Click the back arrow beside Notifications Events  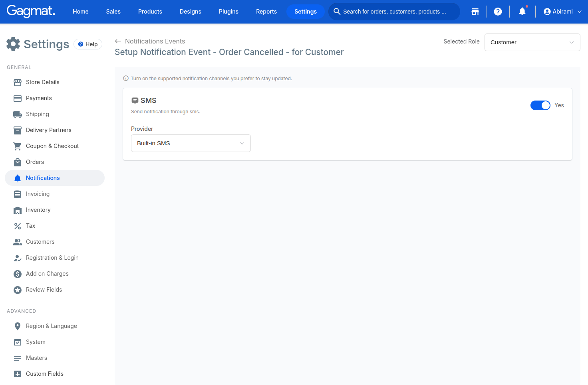(x=118, y=41)
